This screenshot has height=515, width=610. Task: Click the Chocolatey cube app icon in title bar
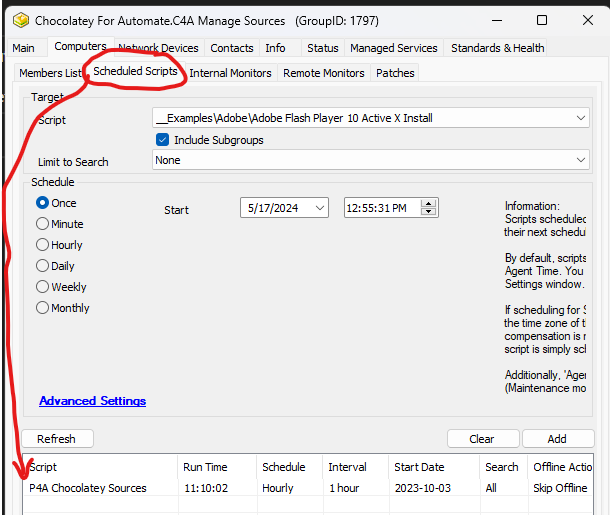coord(21,20)
